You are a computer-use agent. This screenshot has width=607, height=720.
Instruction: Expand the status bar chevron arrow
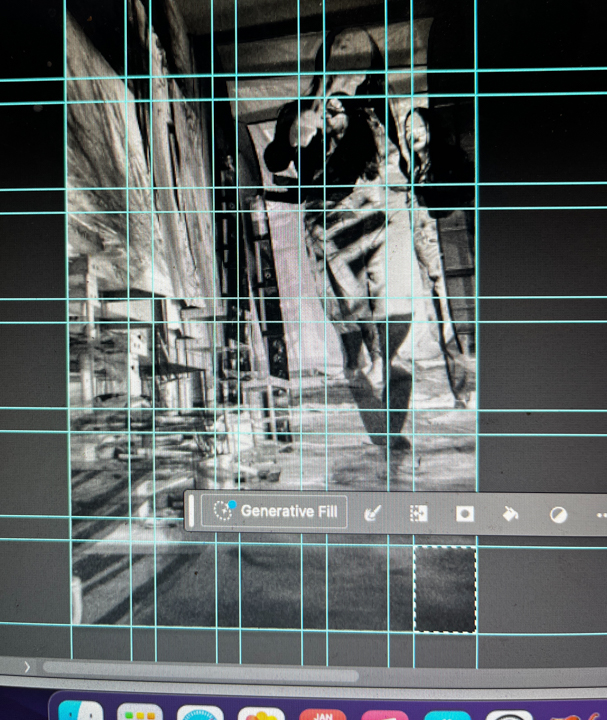27,667
